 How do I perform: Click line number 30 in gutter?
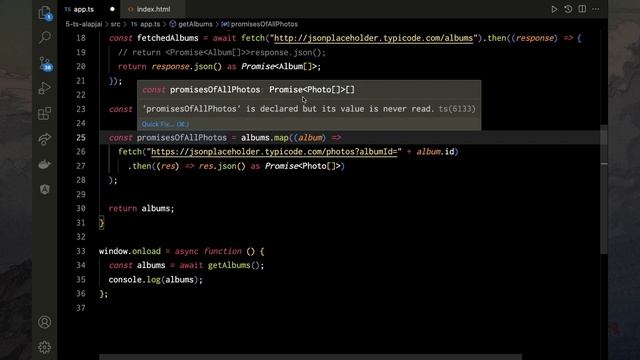[x=81, y=209]
